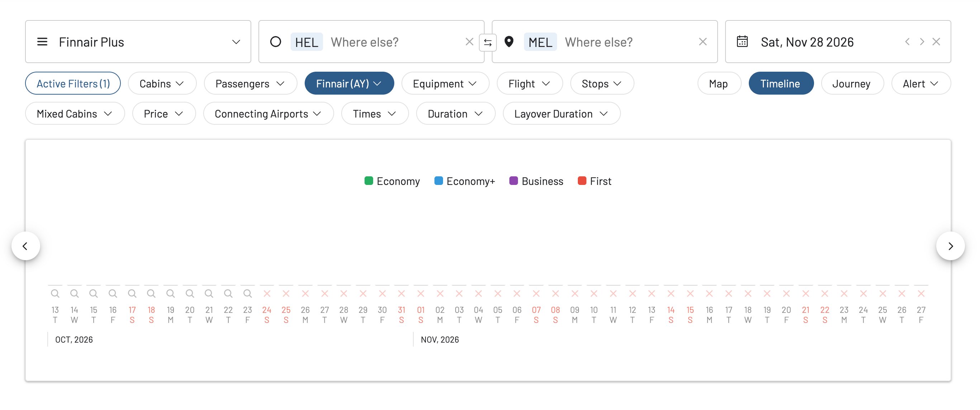Click the Active Filters (1) button
This screenshot has width=980, height=410.
coord(73,83)
